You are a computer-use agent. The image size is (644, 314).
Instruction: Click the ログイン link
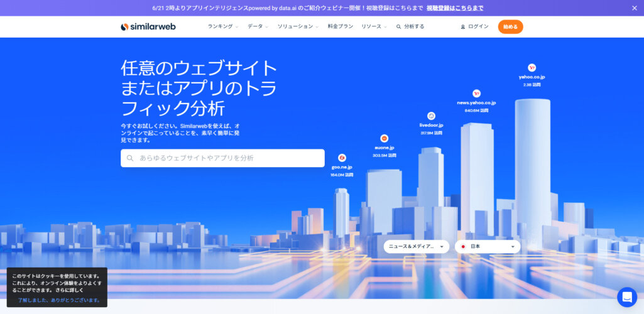pyautogui.click(x=474, y=26)
